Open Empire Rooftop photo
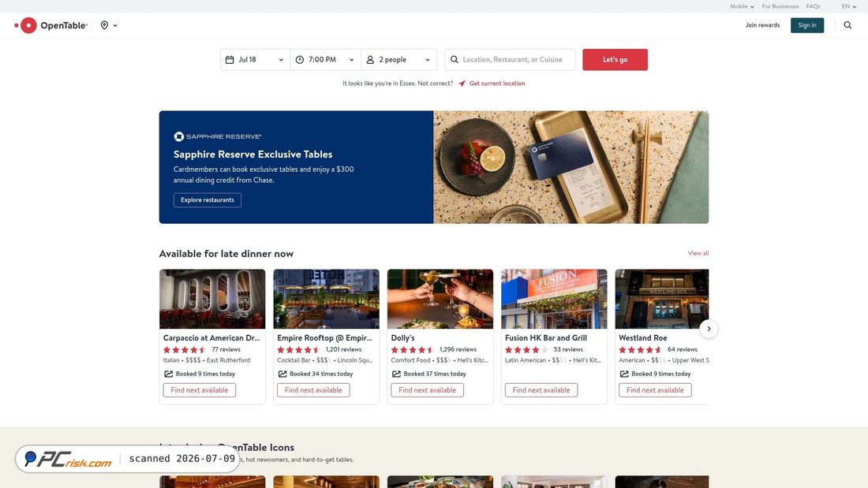The width and height of the screenshot is (868, 488). point(327,299)
